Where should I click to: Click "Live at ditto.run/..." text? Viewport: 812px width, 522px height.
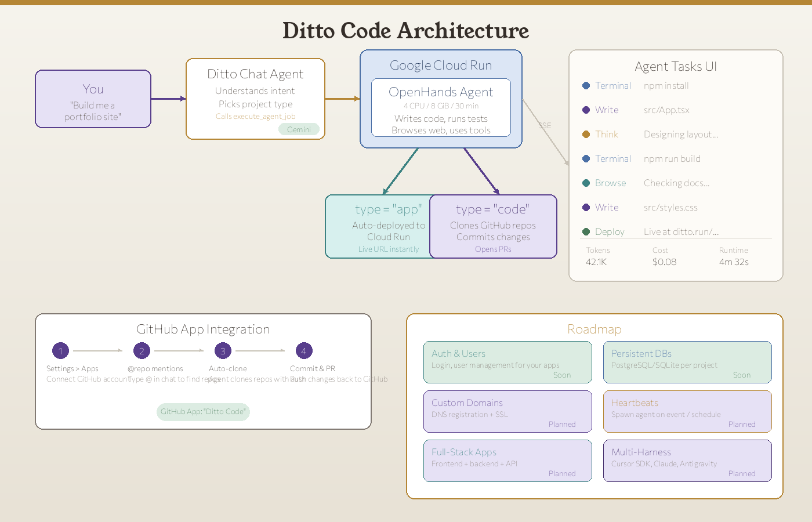(681, 232)
